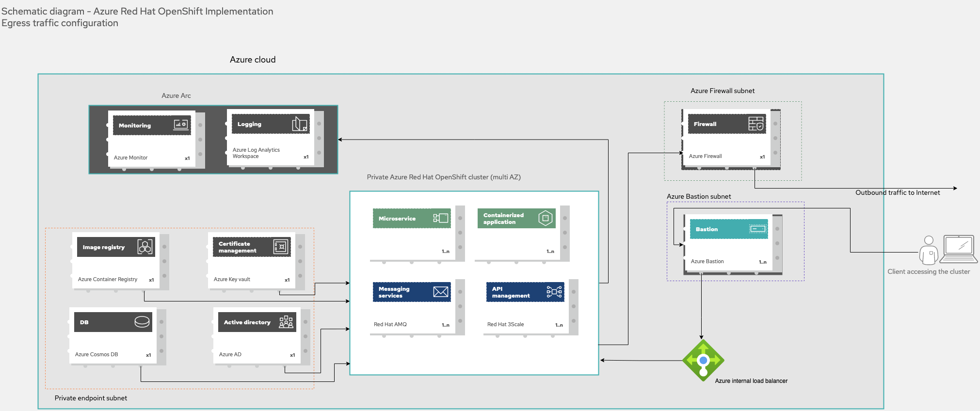This screenshot has height=411, width=980.
Task: Click the Outbound traffic to Internet label
Action: tap(897, 192)
